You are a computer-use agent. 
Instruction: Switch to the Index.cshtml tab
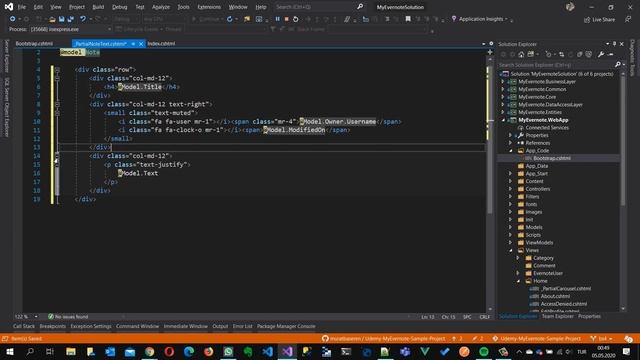click(161, 43)
